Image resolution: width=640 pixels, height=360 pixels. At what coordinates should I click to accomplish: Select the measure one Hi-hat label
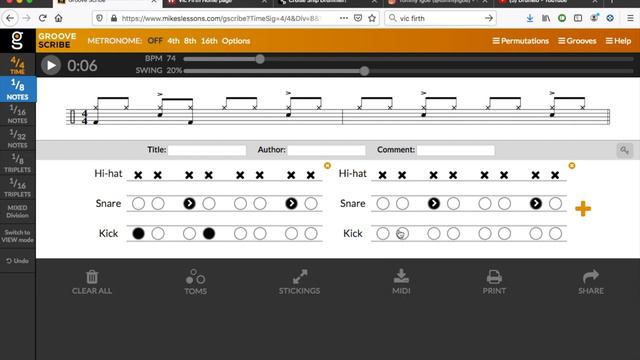tap(108, 173)
